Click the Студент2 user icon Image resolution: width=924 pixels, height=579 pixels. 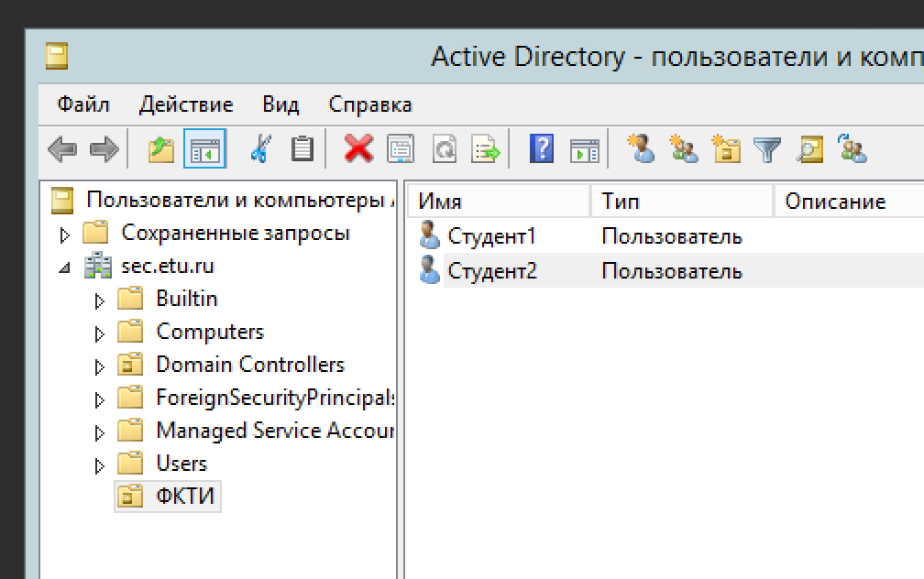pyautogui.click(x=429, y=269)
